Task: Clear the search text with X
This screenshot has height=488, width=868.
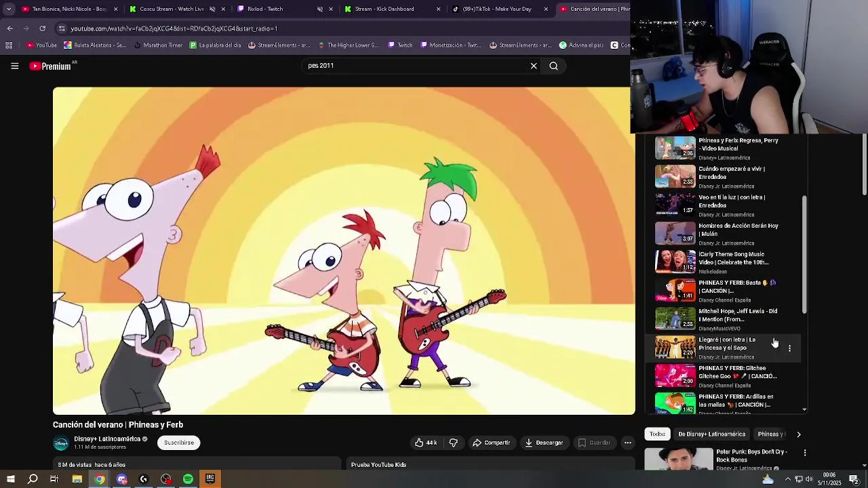Action: click(534, 66)
